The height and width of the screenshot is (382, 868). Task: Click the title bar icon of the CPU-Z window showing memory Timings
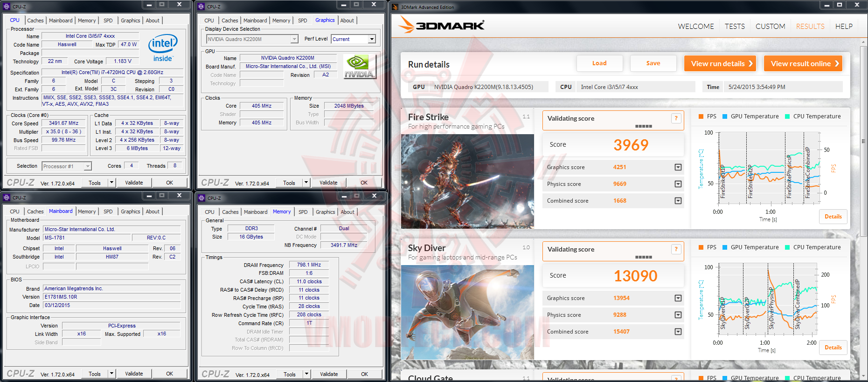(x=201, y=198)
